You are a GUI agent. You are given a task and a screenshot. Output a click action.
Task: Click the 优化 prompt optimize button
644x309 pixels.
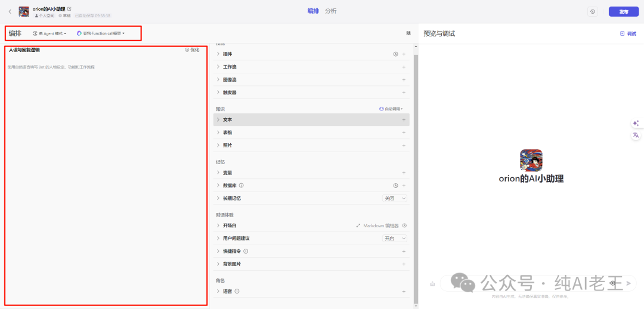(x=192, y=50)
